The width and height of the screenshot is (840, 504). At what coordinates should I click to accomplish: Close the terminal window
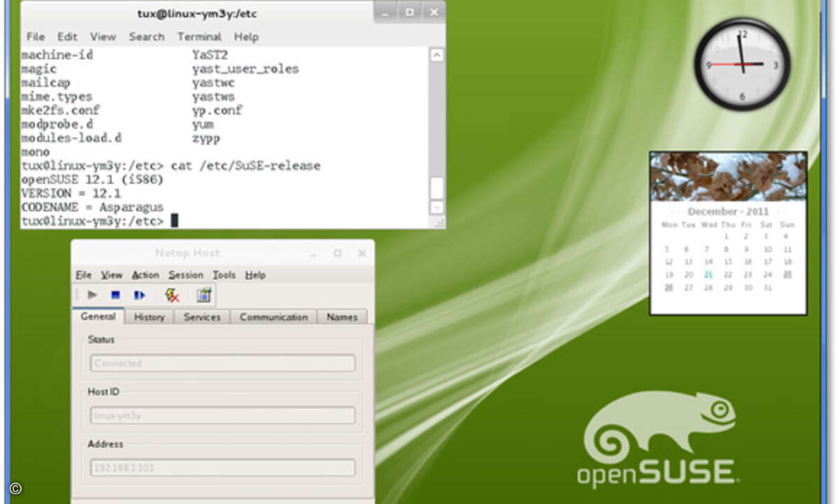434,12
